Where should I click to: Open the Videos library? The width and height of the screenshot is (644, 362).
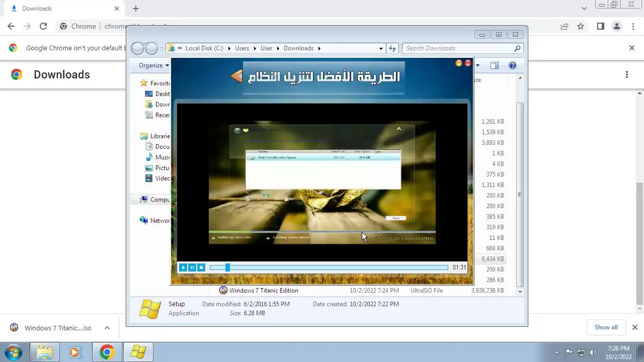pyautogui.click(x=157, y=178)
